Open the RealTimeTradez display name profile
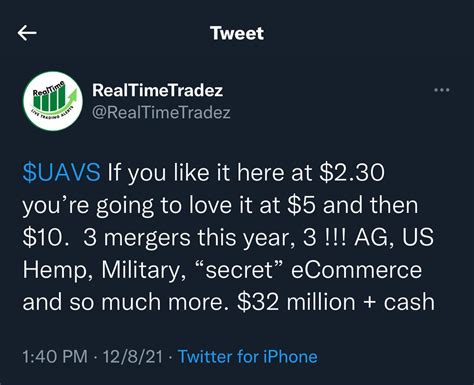 pyautogui.click(x=157, y=90)
